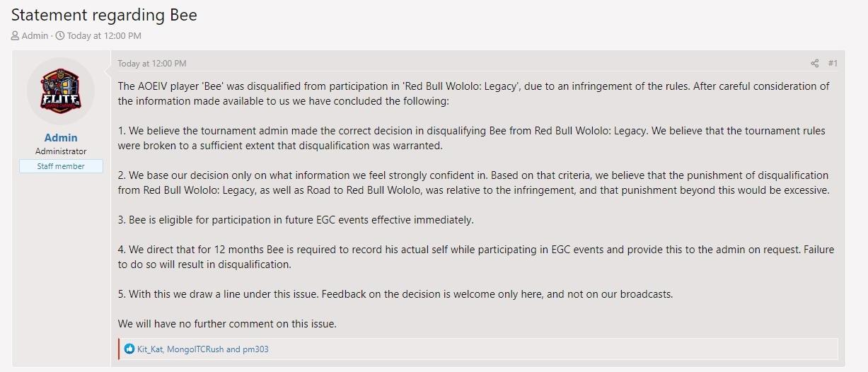Open MongolTCRush's profile from the likes
868x372 pixels.
195,349
